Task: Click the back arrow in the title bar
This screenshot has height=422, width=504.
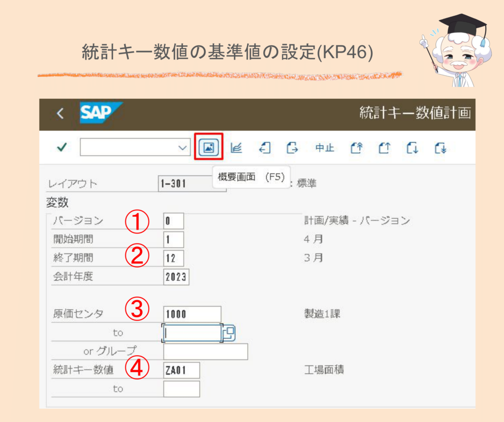Action: (60, 113)
